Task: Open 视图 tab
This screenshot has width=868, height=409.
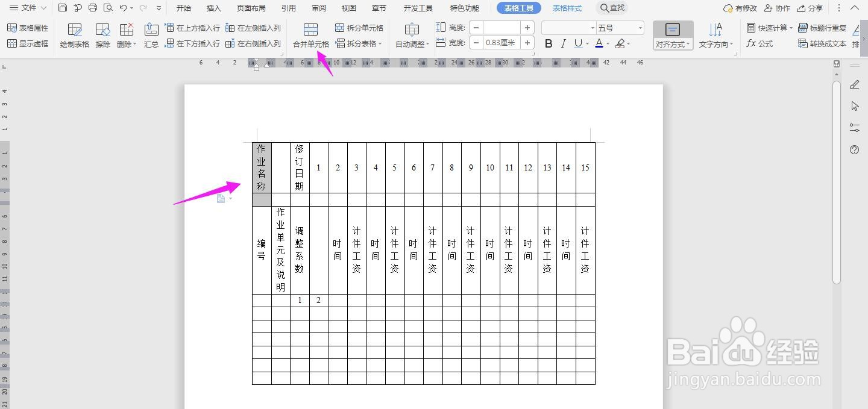Action: point(348,8)
